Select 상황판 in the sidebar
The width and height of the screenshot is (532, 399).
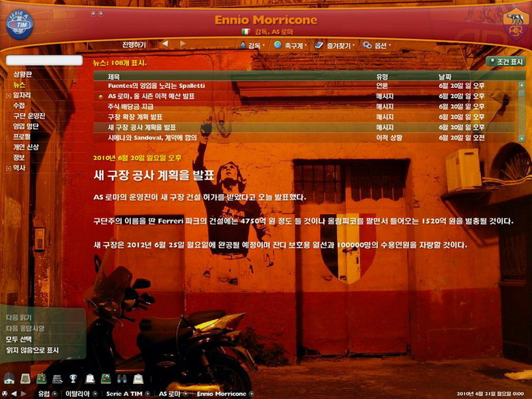[x=23, y=74]
